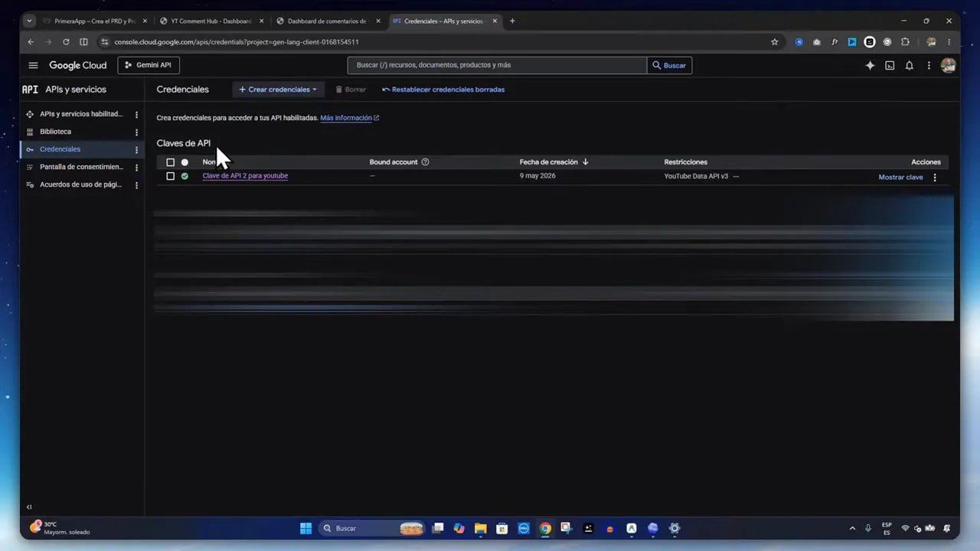The width and height of the screenshot is (980, 551).
Task: Click the Windows taskbar Buscar search box
Action: click(x=373, y=528)
